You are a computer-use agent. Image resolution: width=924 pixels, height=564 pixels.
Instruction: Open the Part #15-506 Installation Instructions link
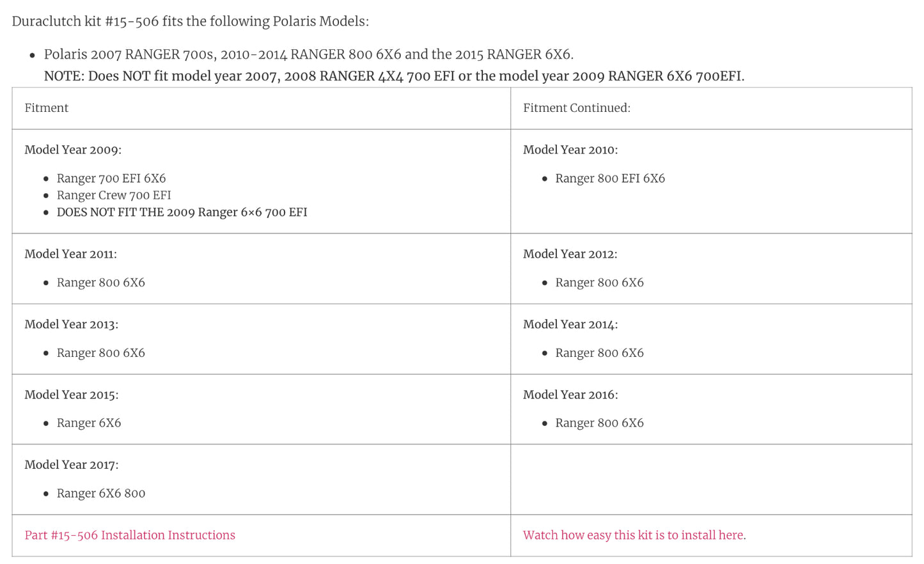(x=130, y=535)
